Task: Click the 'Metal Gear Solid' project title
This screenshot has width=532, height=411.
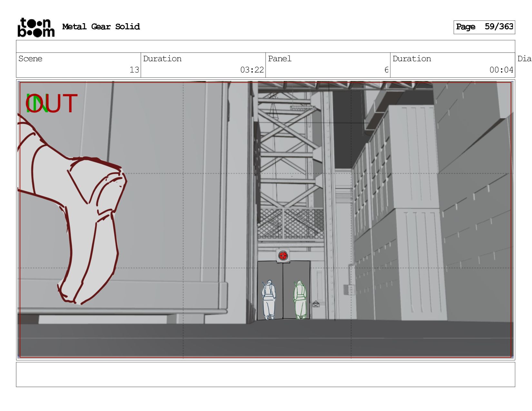Action: (101, 27)
